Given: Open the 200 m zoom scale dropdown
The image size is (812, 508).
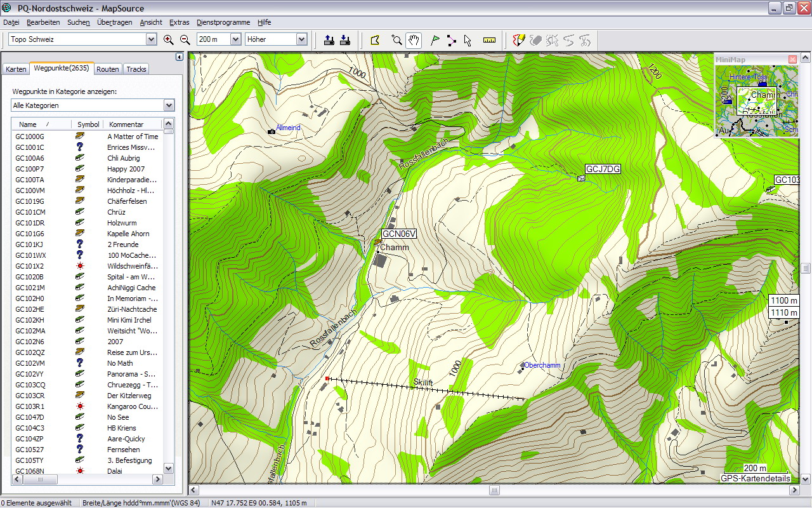Looking at the screenshot, I should [236, 39].
